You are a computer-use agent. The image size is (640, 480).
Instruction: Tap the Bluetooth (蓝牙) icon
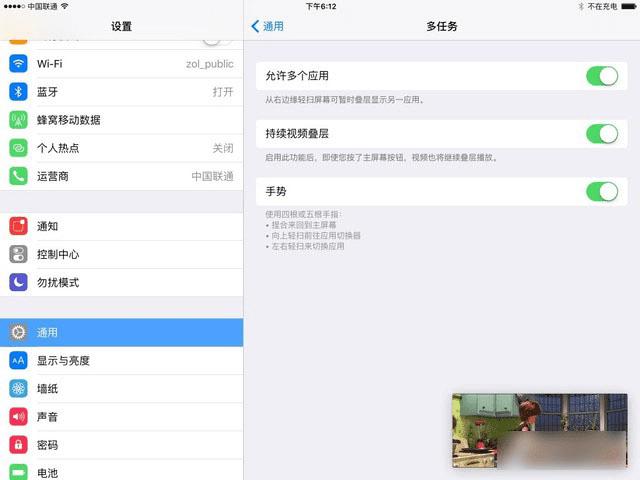18,92
